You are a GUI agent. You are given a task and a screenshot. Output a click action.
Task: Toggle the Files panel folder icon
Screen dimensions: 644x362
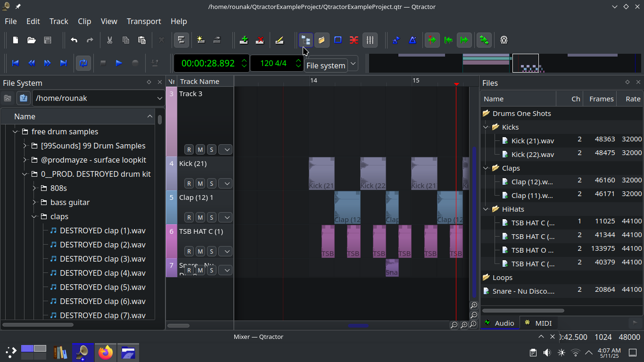click(322, 40)
